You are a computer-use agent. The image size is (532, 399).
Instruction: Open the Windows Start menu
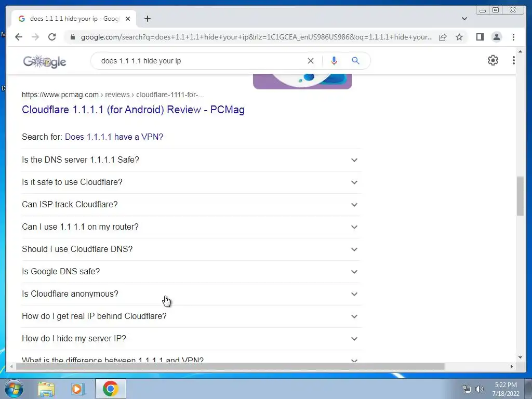14,389
